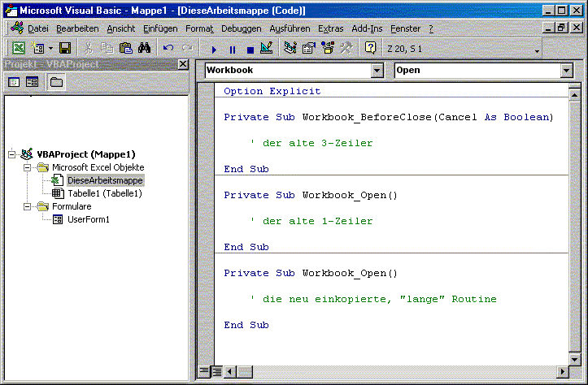Image resolution: width=588 pixels, height=385 pixels.
Task: Open the Insert UserForm dropdown arrow
Action: tap(51, 48)
